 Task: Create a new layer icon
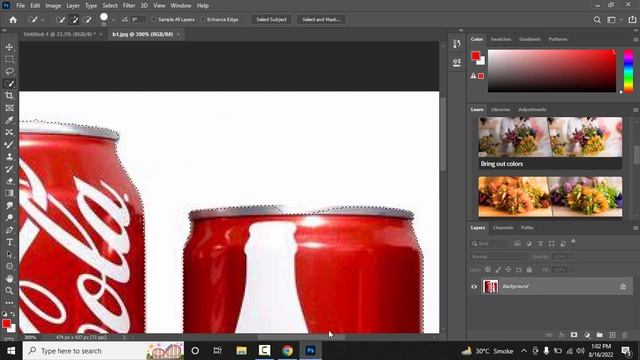pyautogui.click(x=612, y=335)
